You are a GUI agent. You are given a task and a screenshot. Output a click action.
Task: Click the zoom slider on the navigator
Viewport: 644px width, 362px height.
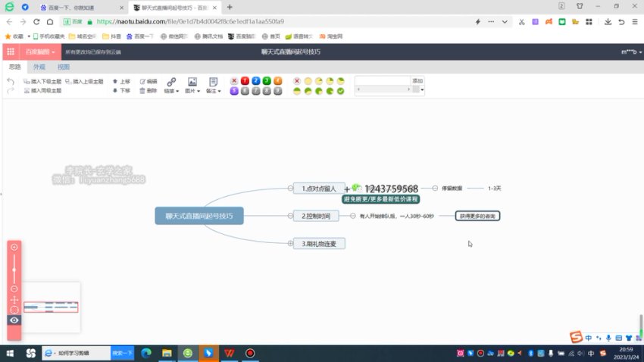tap(14, 268)
